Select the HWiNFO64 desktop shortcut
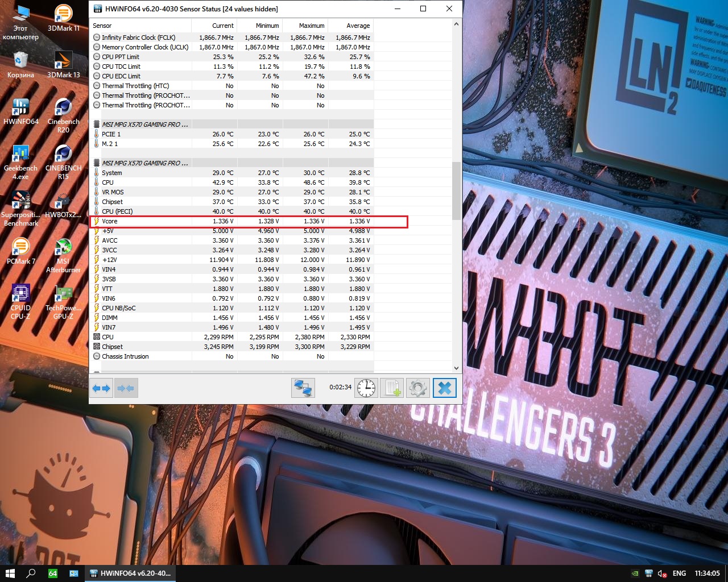728x582 pixels. pos(20,111)
